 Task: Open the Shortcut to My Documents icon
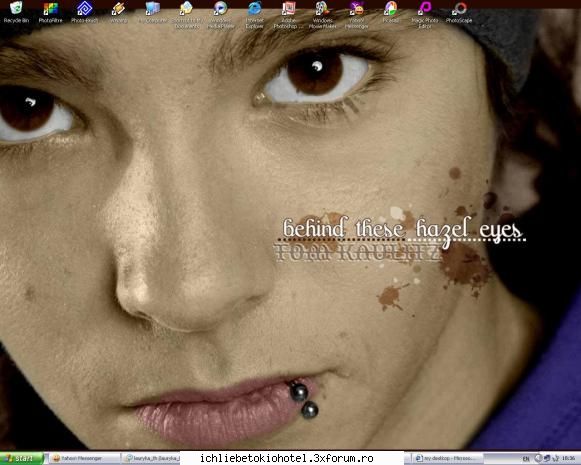pyautogui.click(x=187, y=15)
